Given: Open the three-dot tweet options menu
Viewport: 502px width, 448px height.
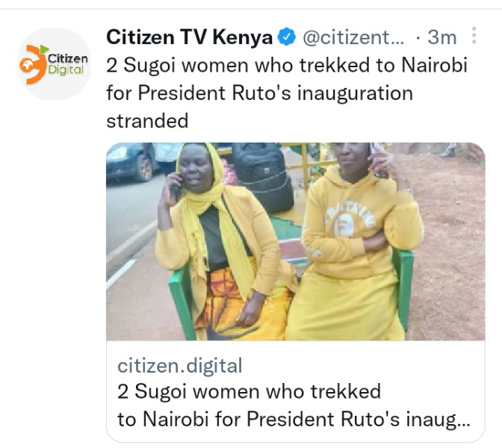Looking at the screenshot, I should (474, 35).
